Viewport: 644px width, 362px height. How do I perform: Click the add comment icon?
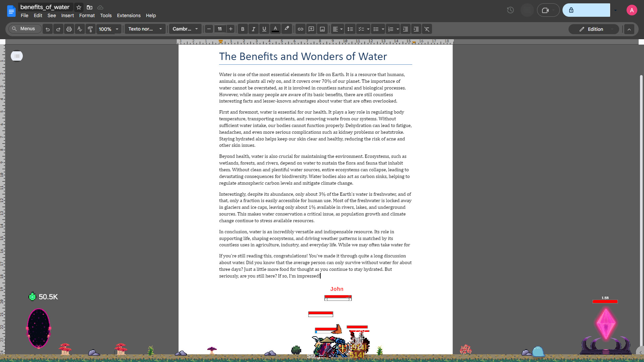pos(311,29)
